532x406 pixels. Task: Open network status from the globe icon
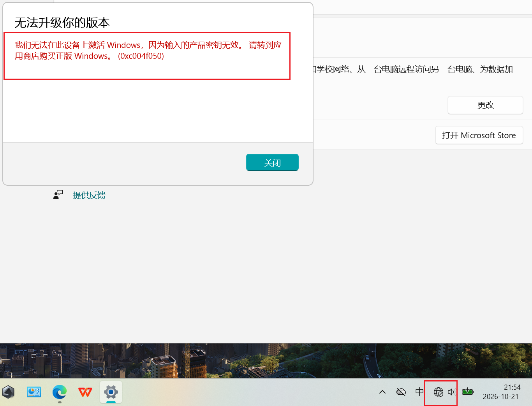tap(439, 392)
